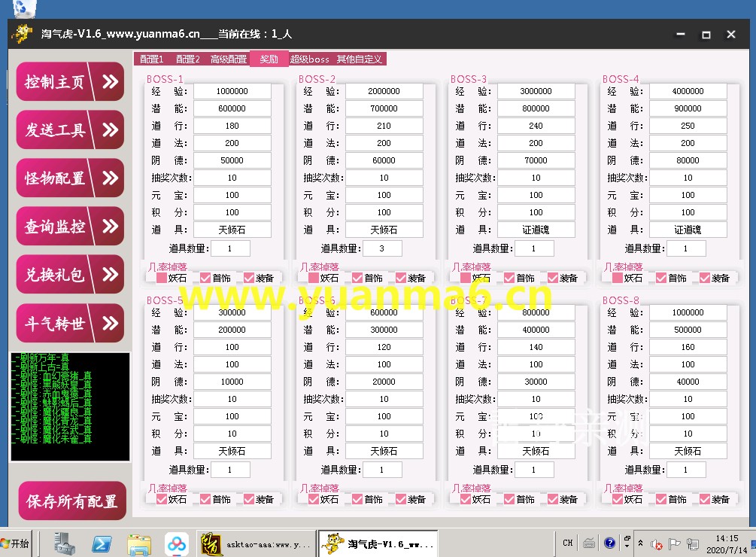Open the 查询监控 sidebar button
This screenshot has height=557, width=756.
(x=70, y=226)
